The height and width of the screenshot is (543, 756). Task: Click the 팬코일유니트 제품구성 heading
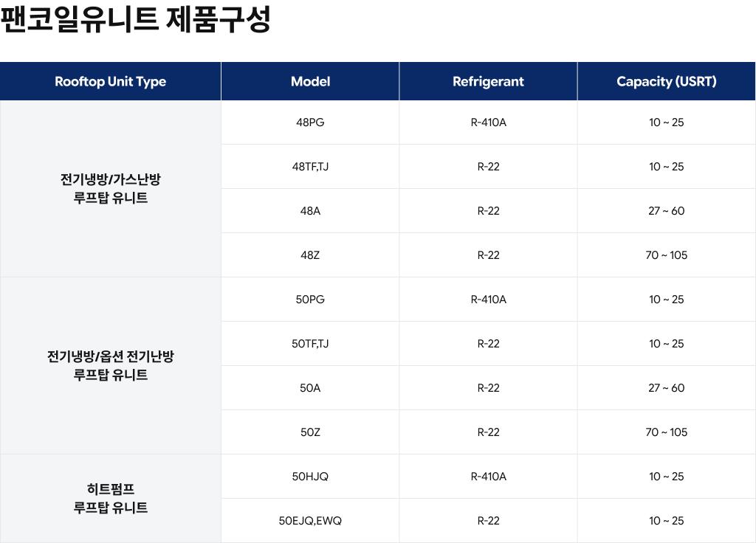click(136, 19)
